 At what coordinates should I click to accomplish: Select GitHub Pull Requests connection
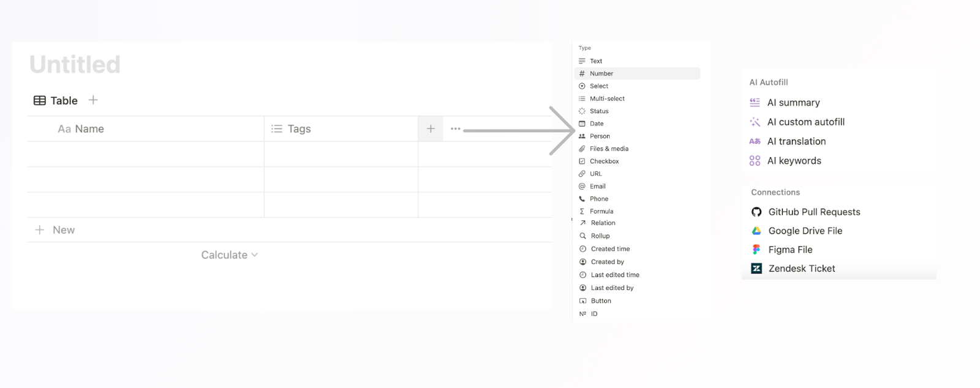(x=814, y=212)
